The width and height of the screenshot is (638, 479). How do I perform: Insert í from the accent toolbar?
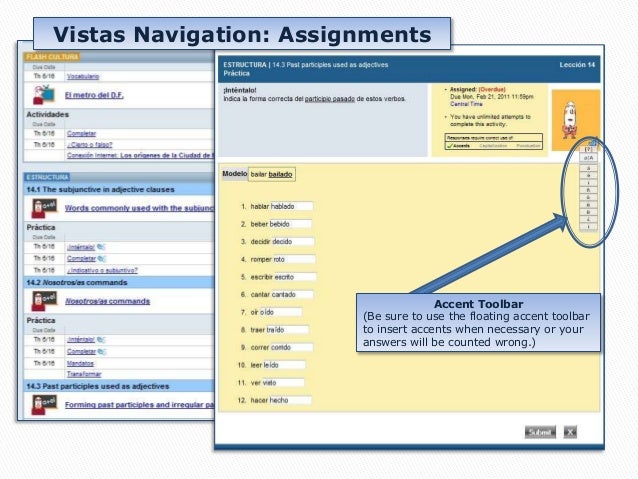tap(588, 183)
